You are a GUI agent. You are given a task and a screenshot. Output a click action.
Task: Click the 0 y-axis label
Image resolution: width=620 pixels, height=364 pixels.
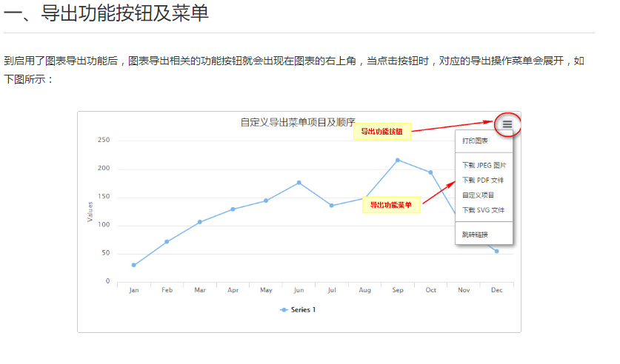tap(107, 281)
